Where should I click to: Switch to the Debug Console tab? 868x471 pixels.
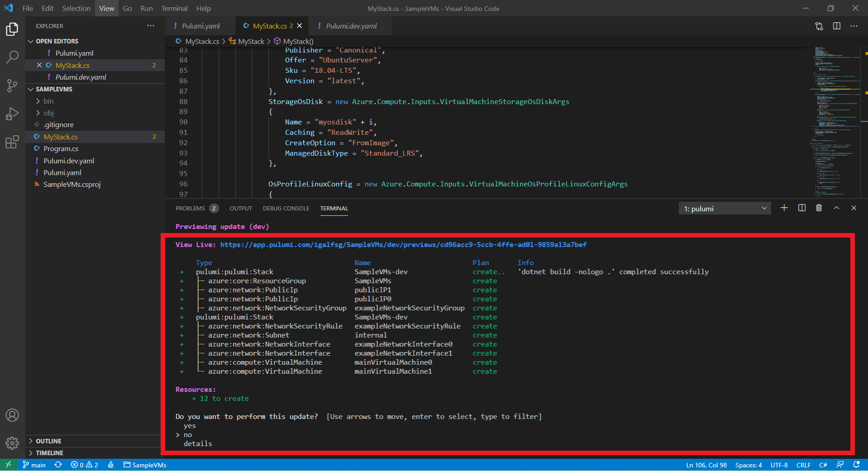click(x=286, y=208)
